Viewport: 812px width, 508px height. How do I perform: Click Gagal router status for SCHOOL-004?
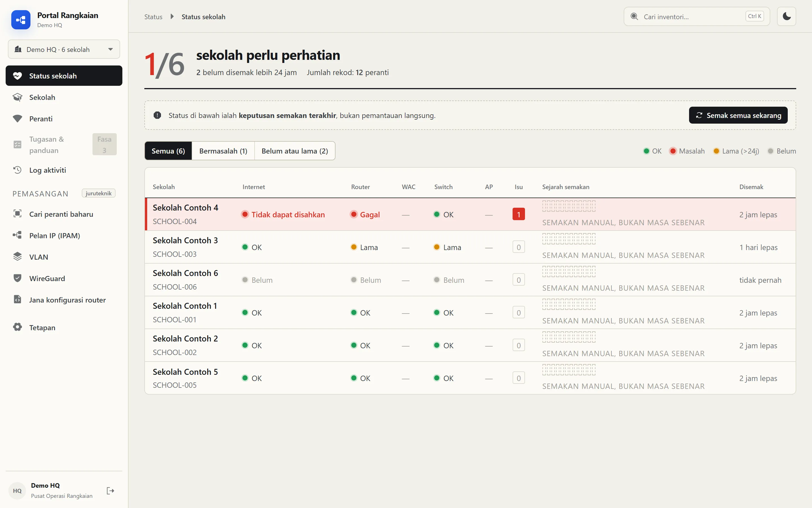pyautogui.click(x=365, y=214)
